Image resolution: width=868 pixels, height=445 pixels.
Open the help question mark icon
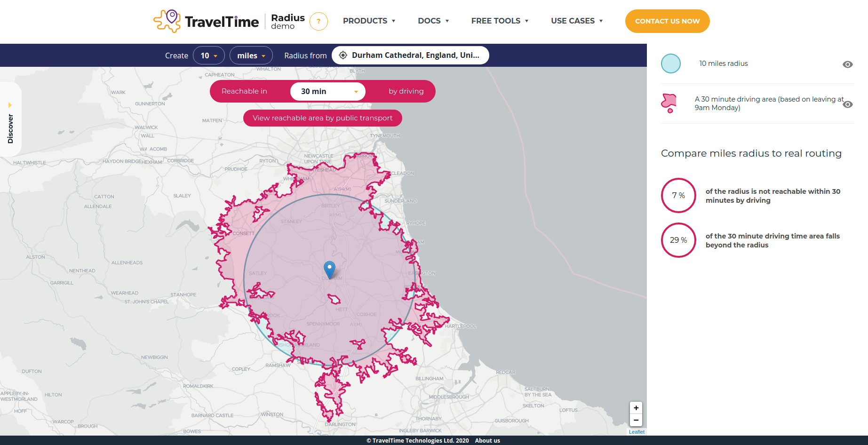pos(319,21)
